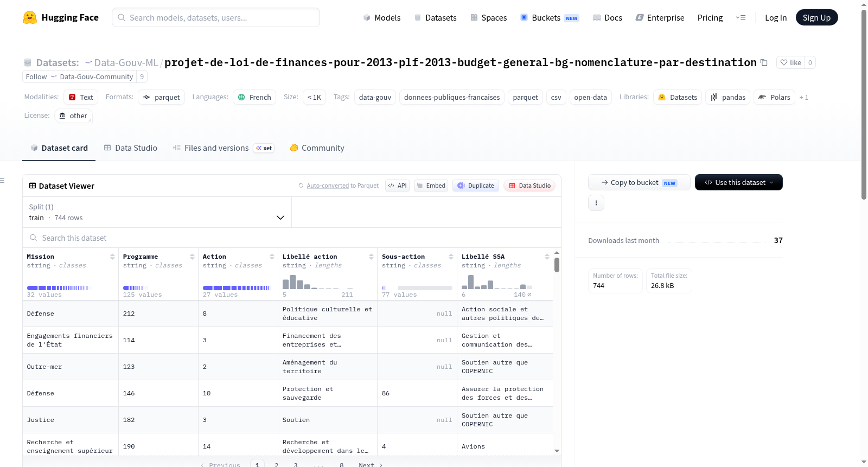868x467 pixels.
Task: Click the Mission class distribution bar
Action: point(59,287)
